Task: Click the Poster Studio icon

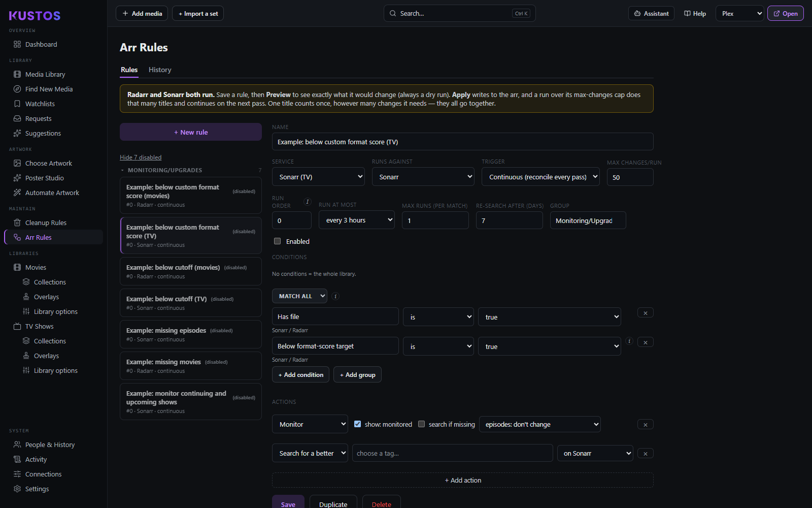Action: click(x=17, y=178)
